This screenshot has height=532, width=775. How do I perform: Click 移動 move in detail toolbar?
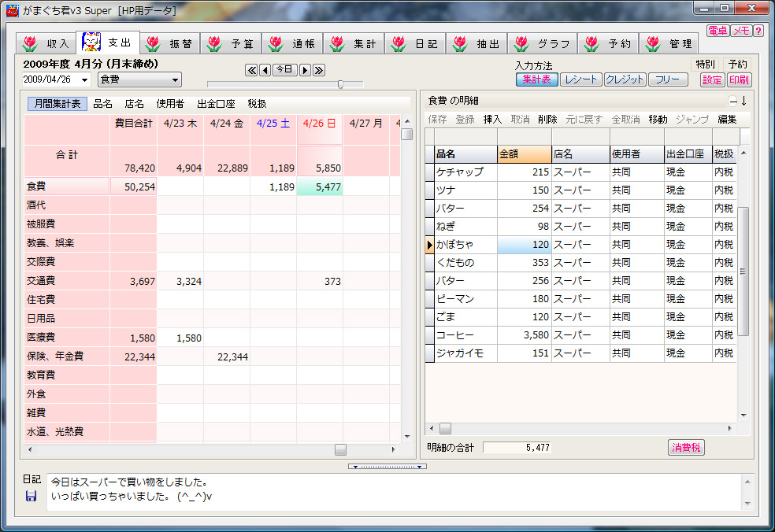[658, 120]
